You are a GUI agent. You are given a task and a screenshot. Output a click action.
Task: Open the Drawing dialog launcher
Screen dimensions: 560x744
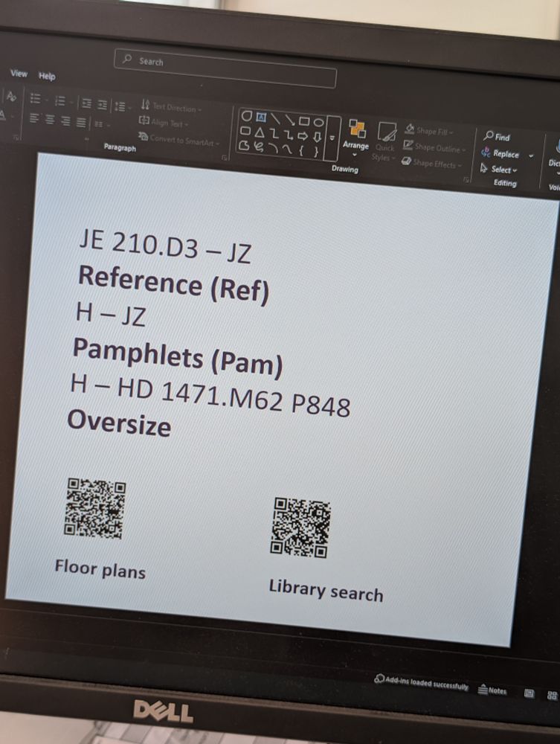[x=466, y=180]
